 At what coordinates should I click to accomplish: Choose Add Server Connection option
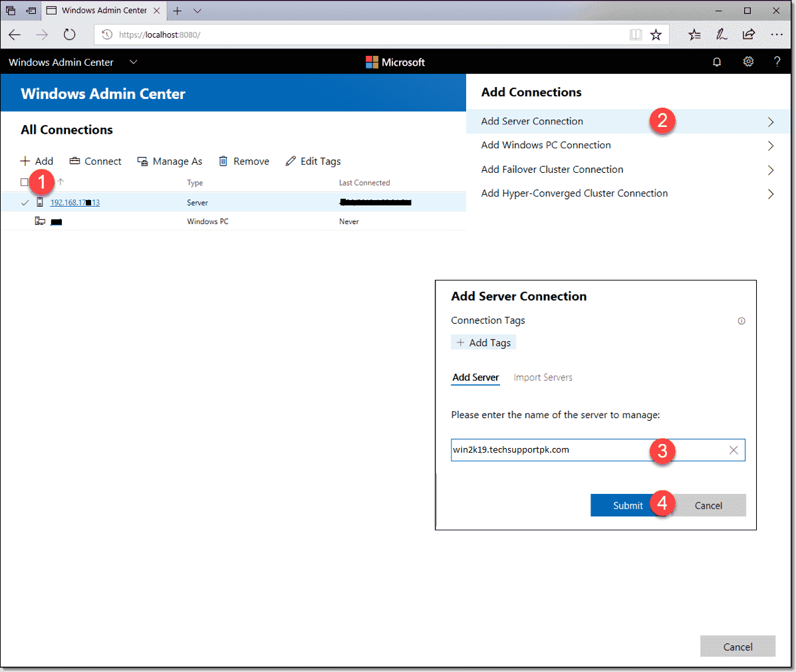click(628, 121)
